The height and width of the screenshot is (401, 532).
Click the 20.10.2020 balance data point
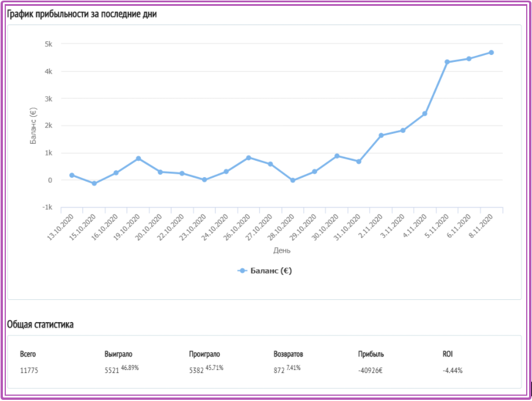160,172
